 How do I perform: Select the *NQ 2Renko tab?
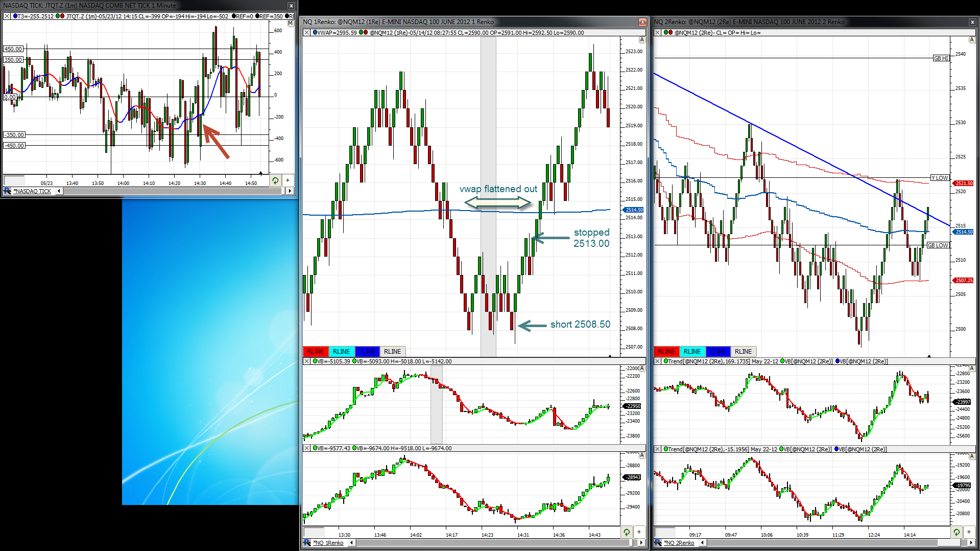click(679, 543)
